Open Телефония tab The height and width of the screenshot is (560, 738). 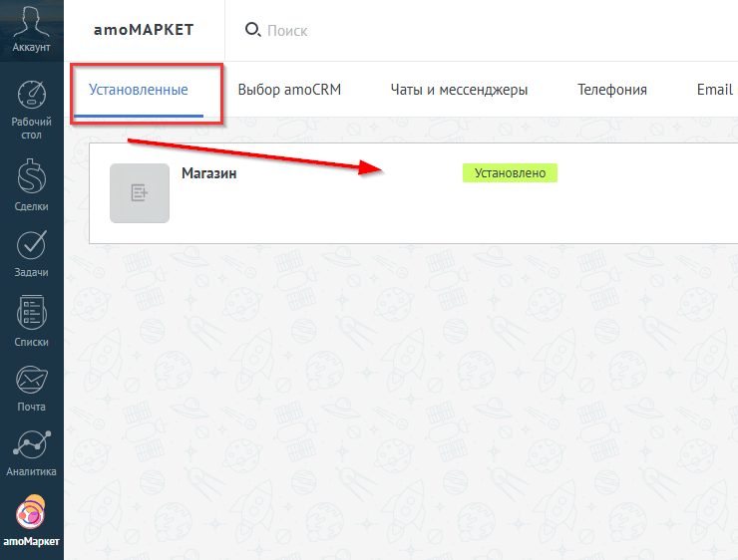[612, 90]
